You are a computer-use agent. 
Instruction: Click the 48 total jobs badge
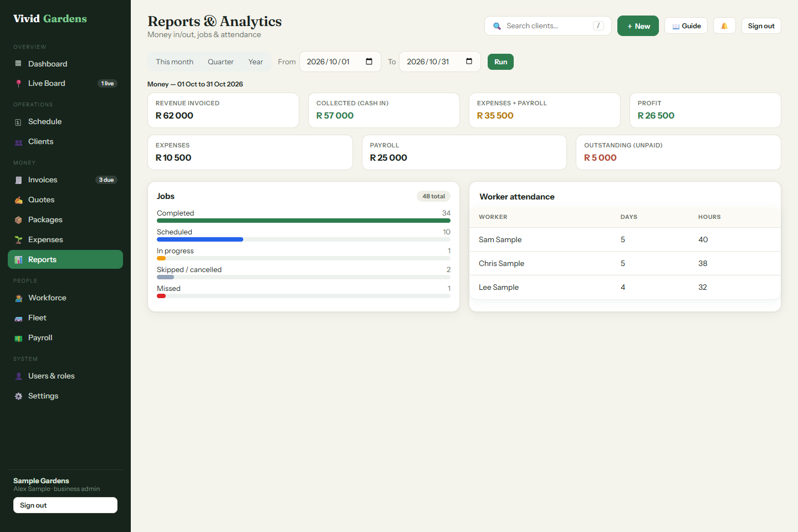click(x=433, y=196)
